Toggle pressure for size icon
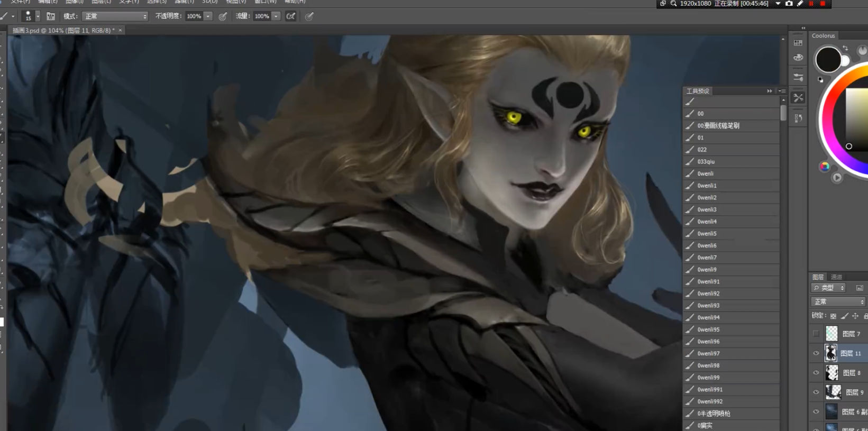The width and height of the screenshot is (868, 431). (x=309, y=16)
